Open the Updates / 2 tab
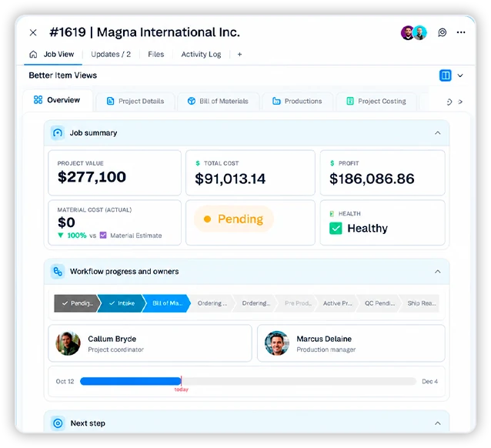491x448 pixels. pos(111,54)
